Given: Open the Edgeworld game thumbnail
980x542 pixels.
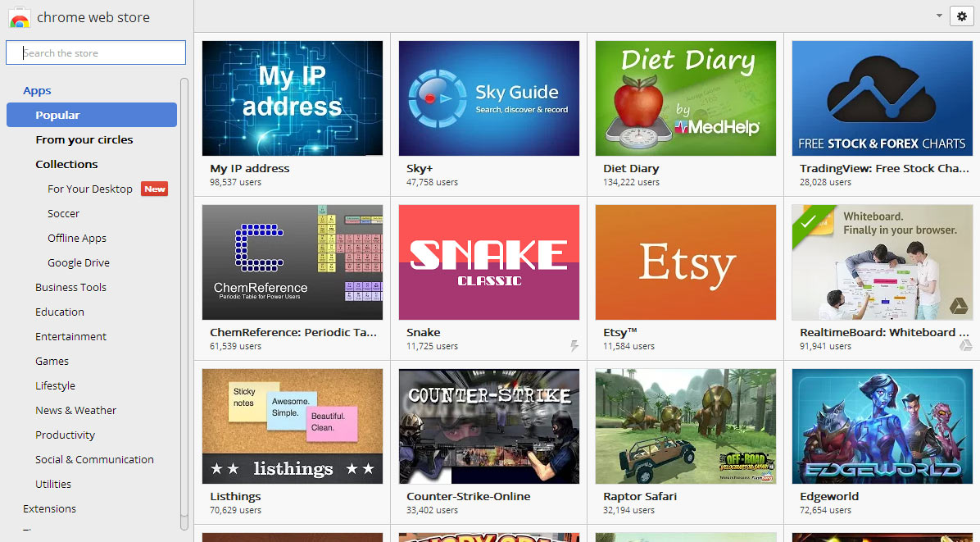Looking at the screenshot, I should [x=882, y=426].
